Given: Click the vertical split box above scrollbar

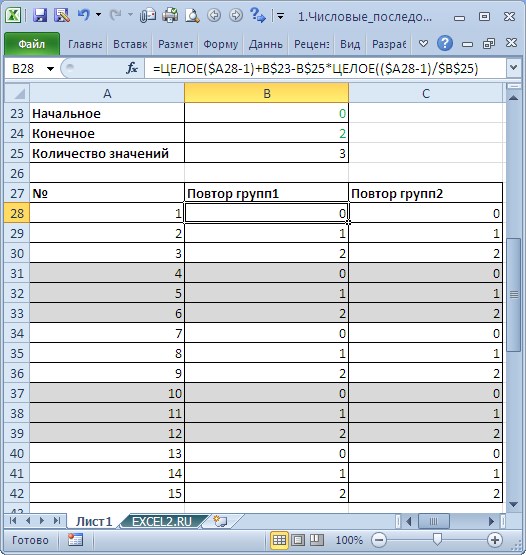Looking at the screenshot, I should pyautogui.click(x=514, y=86).
